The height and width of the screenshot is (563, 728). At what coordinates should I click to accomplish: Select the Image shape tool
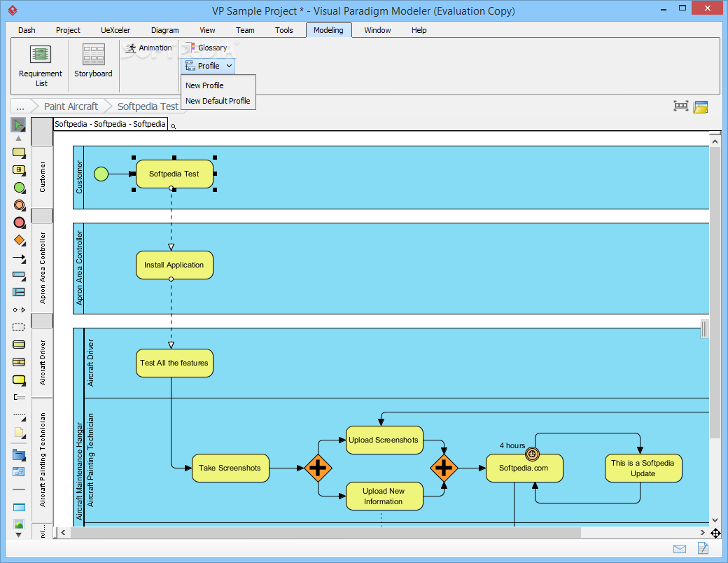(19, 524)
